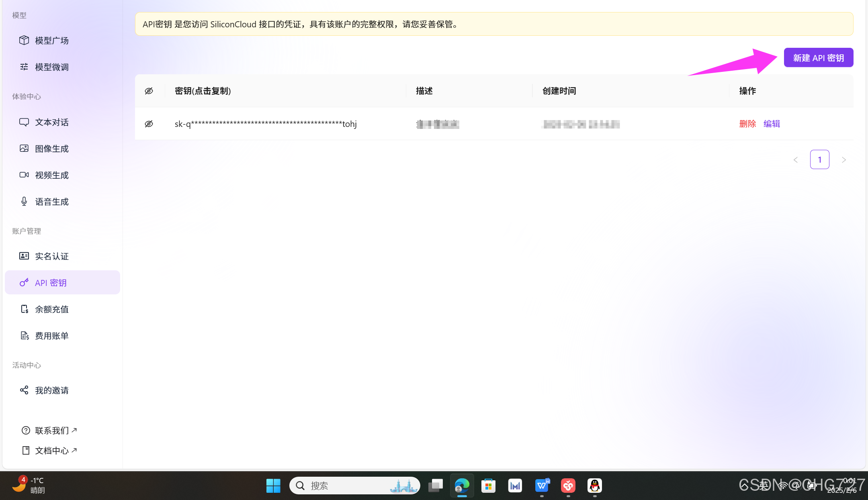This screenshot has width=868, height=500.
Task: Open 模型微调 in the sidebar
Action: [51, 67]
